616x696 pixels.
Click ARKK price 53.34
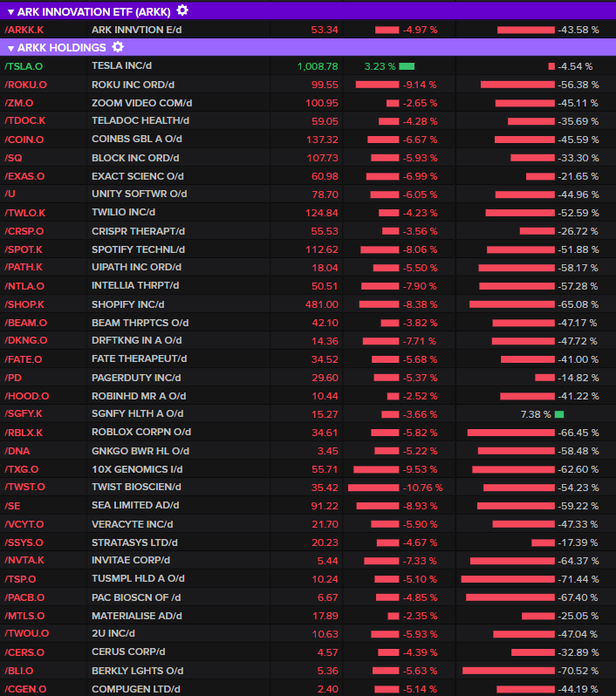coord(325,30)
